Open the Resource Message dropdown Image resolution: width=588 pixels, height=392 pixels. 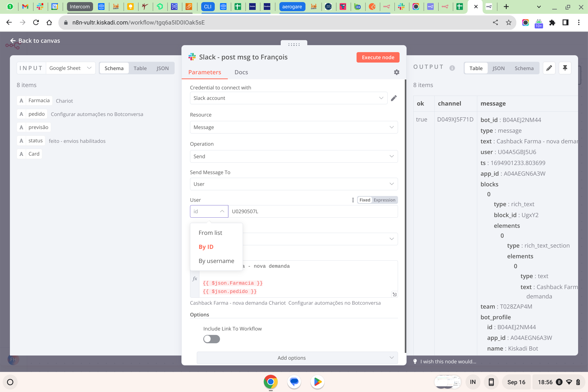point(293,127)
